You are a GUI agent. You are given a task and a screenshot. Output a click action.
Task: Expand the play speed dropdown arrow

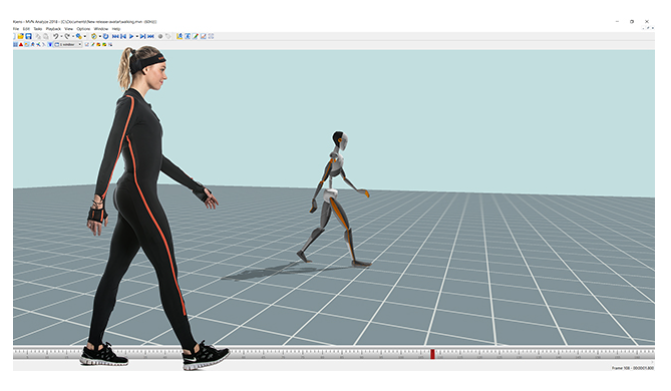tap(137, 36)
